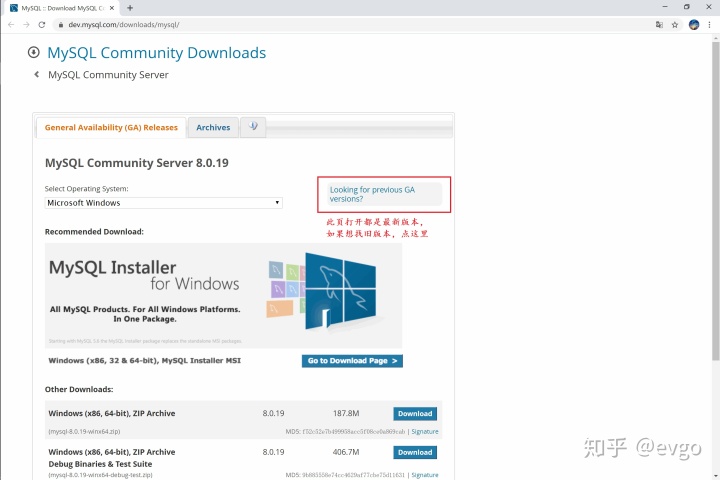Viewport: 720px width, 480px height.
Task: Bookmark this page with the star icon
Action: pos(675,25)
